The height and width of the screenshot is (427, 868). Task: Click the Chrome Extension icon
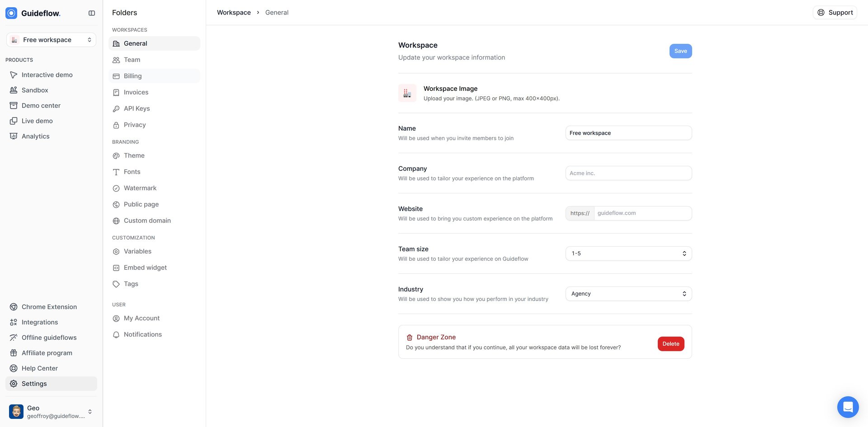click(14, 307)
